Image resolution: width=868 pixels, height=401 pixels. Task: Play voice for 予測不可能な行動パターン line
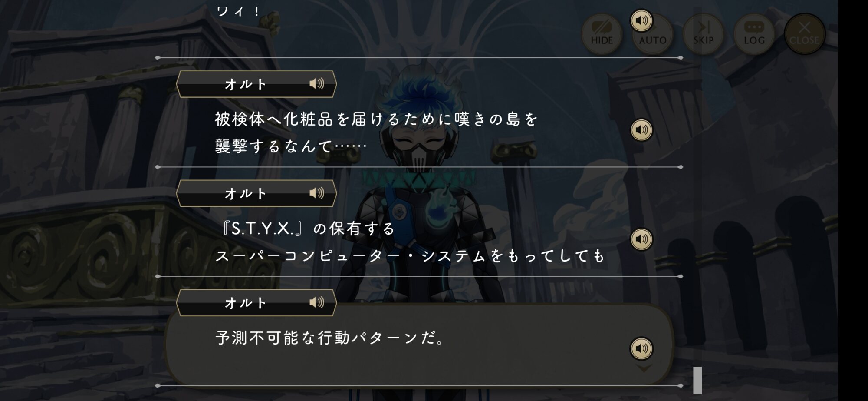641,348
